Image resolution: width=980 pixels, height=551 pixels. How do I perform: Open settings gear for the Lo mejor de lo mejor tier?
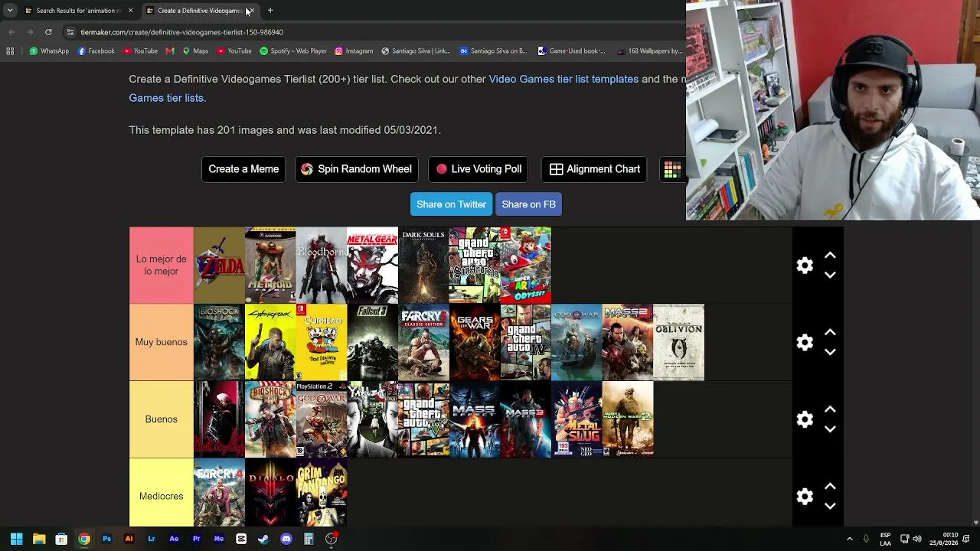click(x=805, y=266)
